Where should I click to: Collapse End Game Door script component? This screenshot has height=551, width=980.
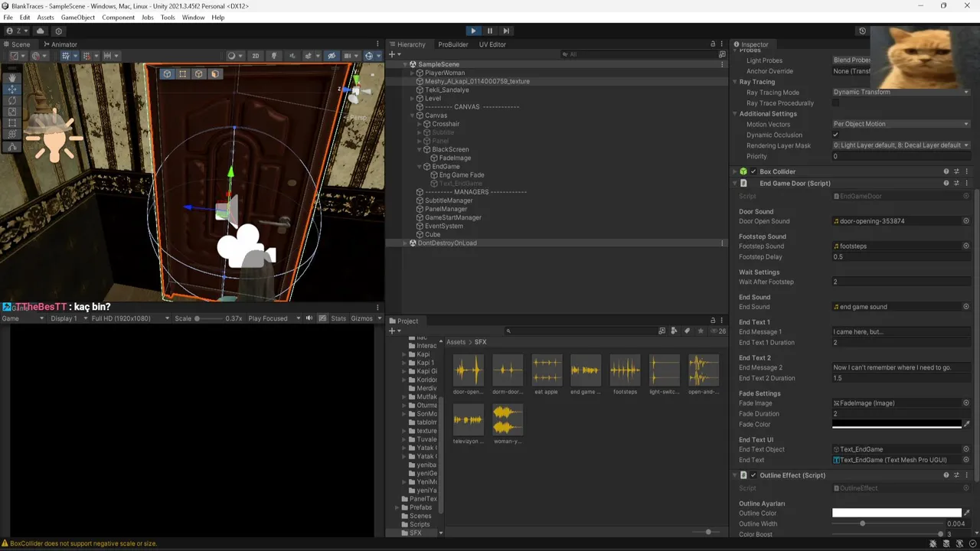[735, 184]
